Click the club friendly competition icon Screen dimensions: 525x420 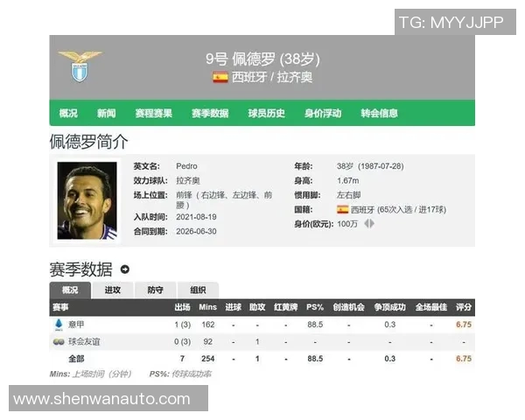point(59,341)
